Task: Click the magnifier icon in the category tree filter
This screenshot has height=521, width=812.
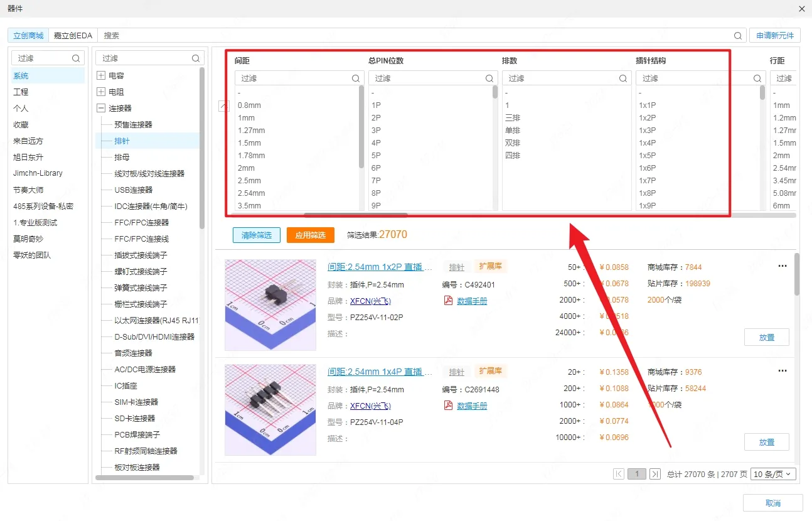Action: 196,58
